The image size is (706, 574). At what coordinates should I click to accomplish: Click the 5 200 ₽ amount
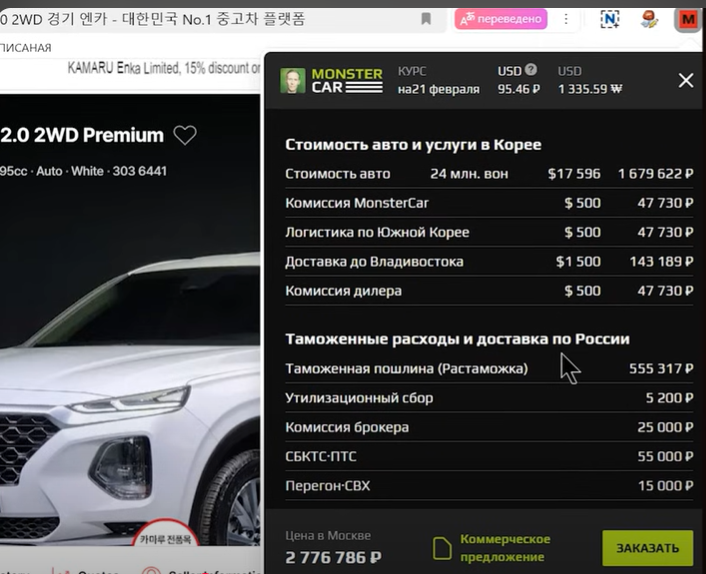(x=670, y=398)
